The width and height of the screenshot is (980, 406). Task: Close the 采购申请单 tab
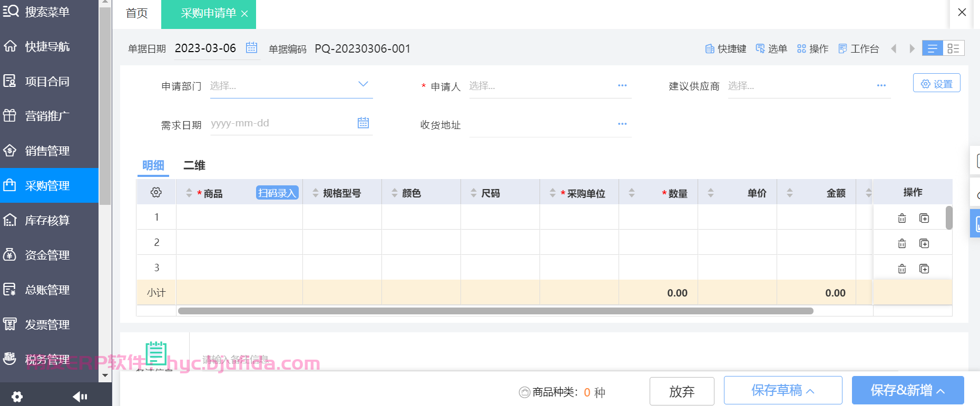244,14
